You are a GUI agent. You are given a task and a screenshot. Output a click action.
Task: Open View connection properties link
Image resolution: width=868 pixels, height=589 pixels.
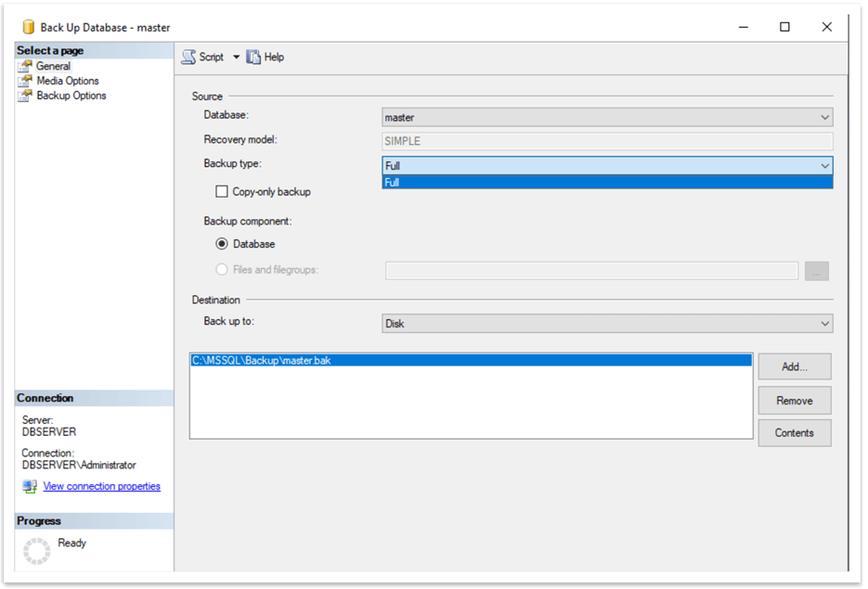tap(101, 487)
